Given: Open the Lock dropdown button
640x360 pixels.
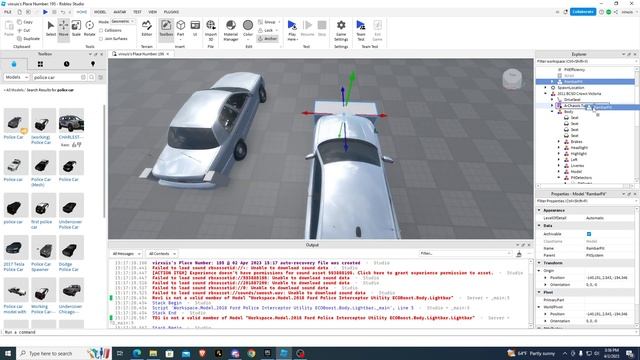Looking at the screenshot, I should pyautogui.click(x=268, y=30).
